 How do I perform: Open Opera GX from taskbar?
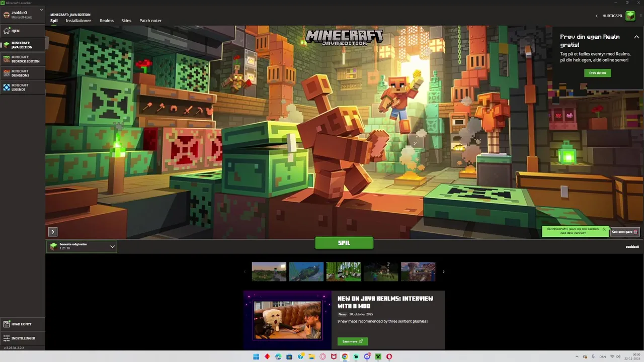[x=323, y=356]
